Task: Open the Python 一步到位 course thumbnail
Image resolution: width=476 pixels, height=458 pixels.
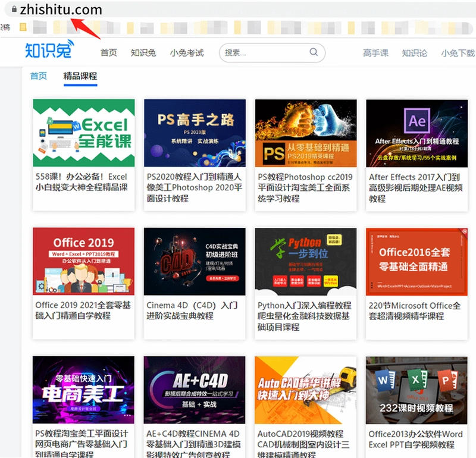Action: click(x=306, y=262)
